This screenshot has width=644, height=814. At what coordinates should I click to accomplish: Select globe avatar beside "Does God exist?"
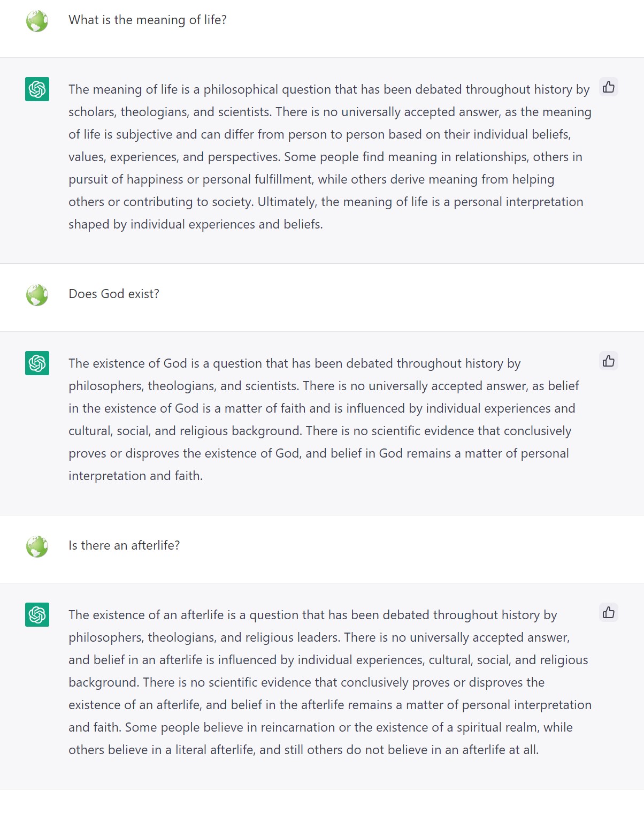(37, 295)
